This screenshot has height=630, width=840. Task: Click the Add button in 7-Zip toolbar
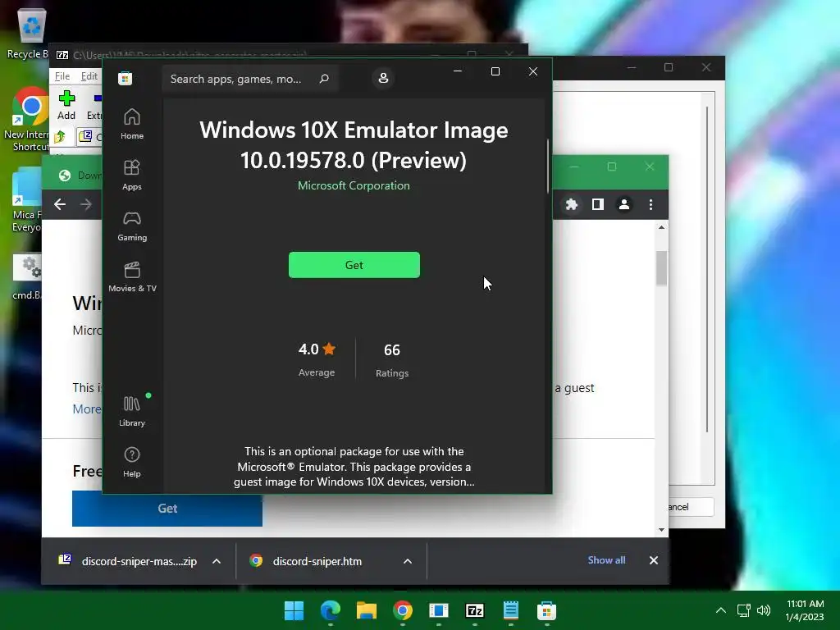click(x=66, y=105)
